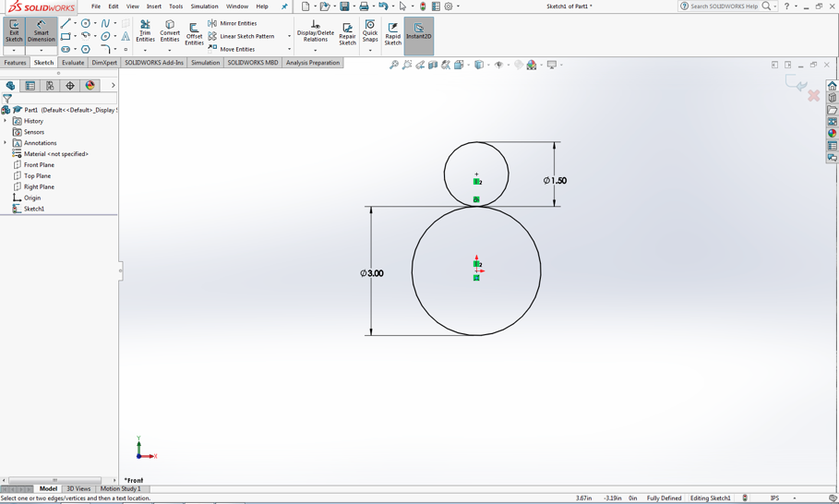Open the DisplayManager tab
The height and width of the screenshot is (504, 839).
90,86
